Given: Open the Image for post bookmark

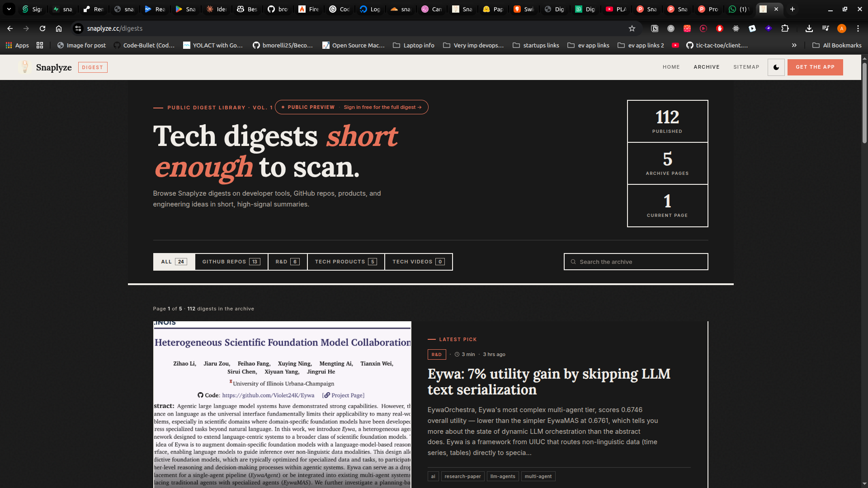Looking at the screenshot, I should (x=81, y=45).
